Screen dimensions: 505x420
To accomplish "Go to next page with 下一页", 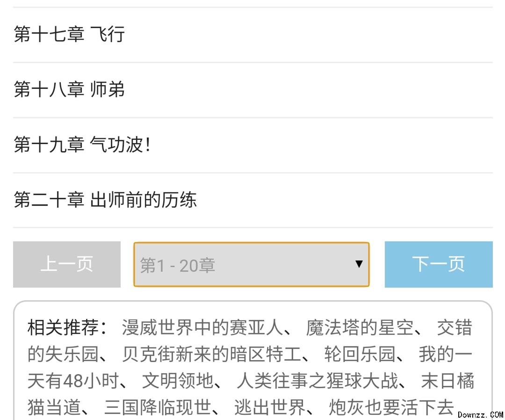I will (x=438, y=264).
